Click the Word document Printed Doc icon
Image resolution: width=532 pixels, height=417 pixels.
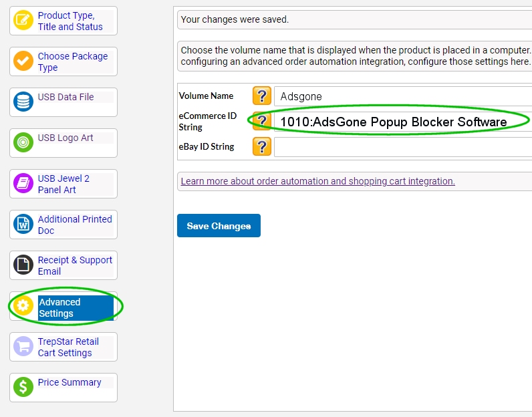(23, 224)
